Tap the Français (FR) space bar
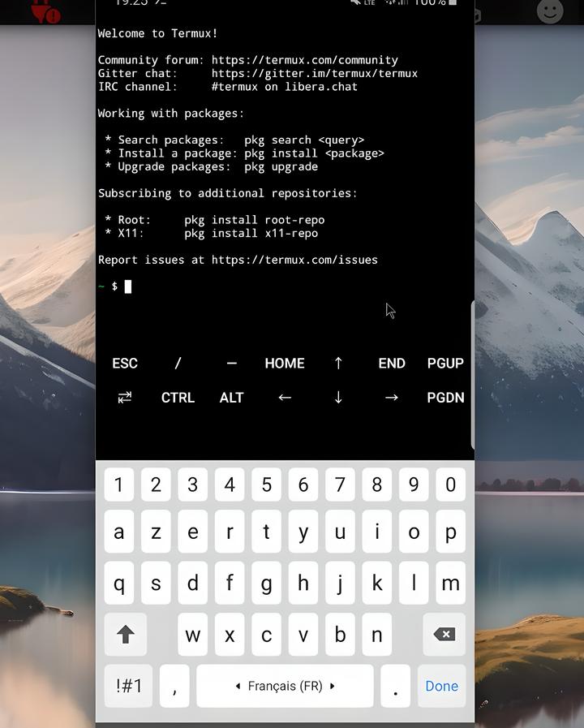The height and width of the screenshot is (728, 584). point(285,686)
